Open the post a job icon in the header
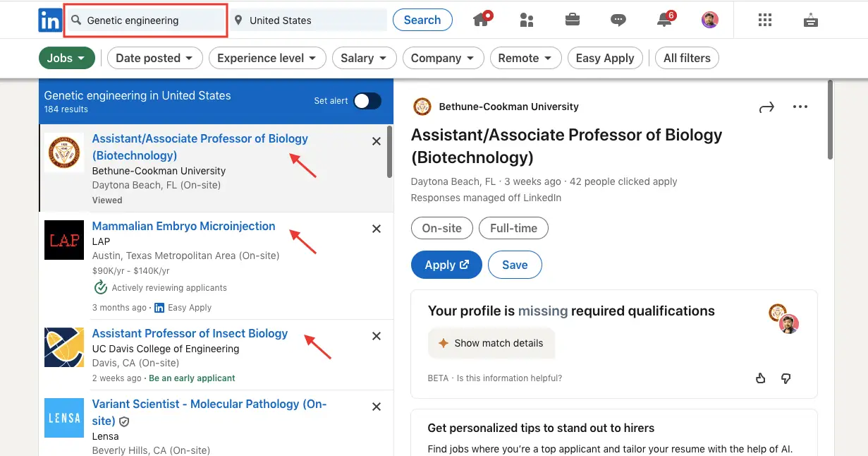Screen dimensions: 868x456 click(x=811, y=20)
